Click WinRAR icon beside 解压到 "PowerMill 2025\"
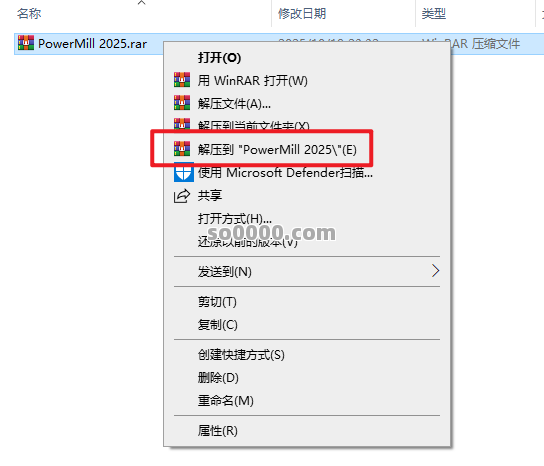This screenshot has height=466, width=544. (x=182, y=149)
